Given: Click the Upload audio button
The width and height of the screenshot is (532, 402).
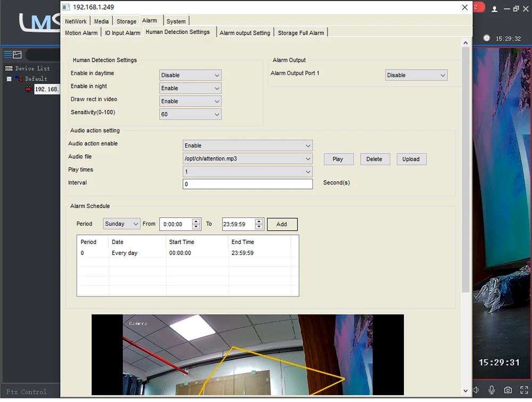Looking at the screenshot, I should 411,159.
